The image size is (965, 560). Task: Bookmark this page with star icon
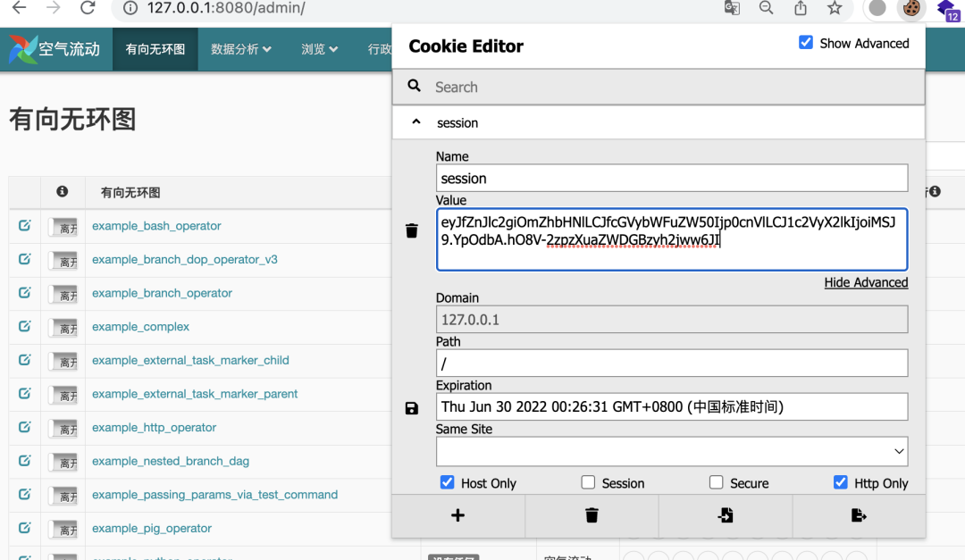coord(835,8)
